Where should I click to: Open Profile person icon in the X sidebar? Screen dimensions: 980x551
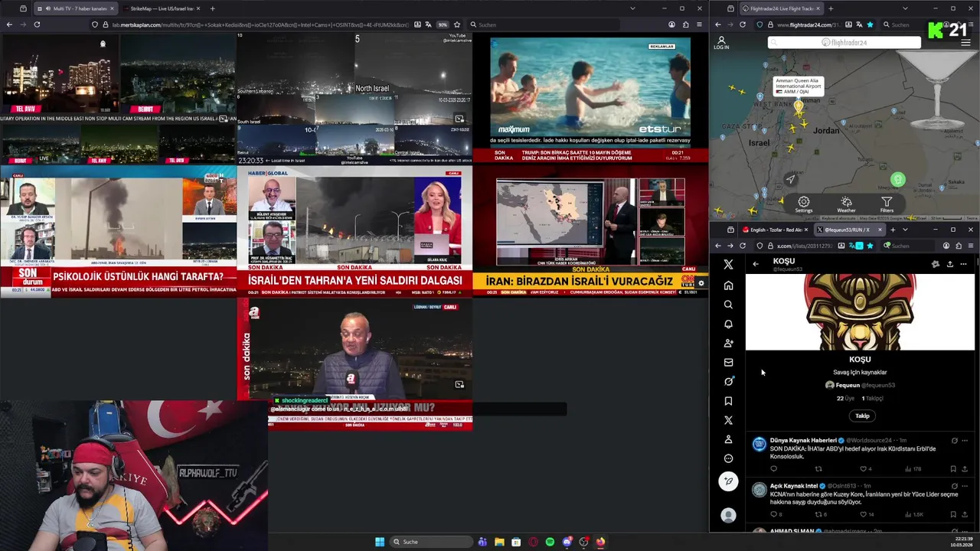(728, 439)
